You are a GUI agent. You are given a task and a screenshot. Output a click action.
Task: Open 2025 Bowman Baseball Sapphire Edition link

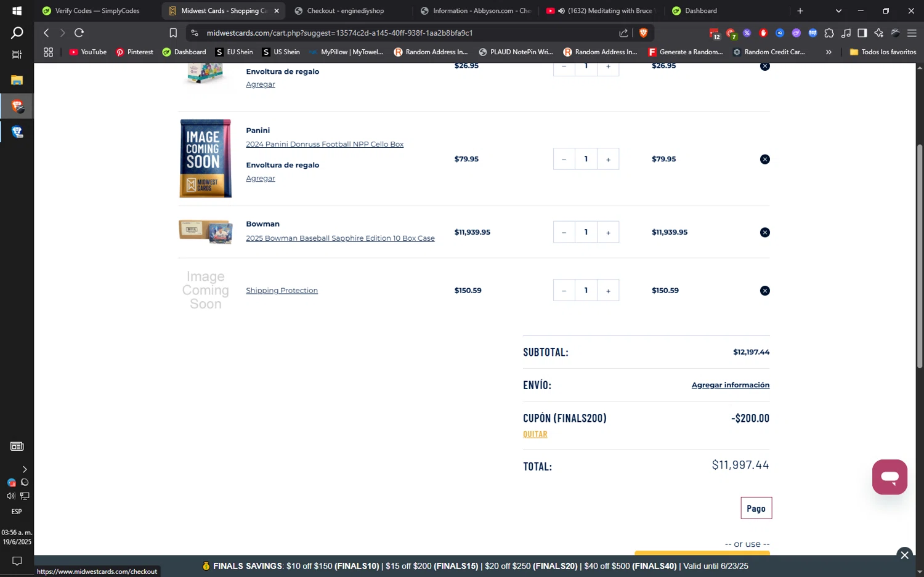click(x=340, y=238)
